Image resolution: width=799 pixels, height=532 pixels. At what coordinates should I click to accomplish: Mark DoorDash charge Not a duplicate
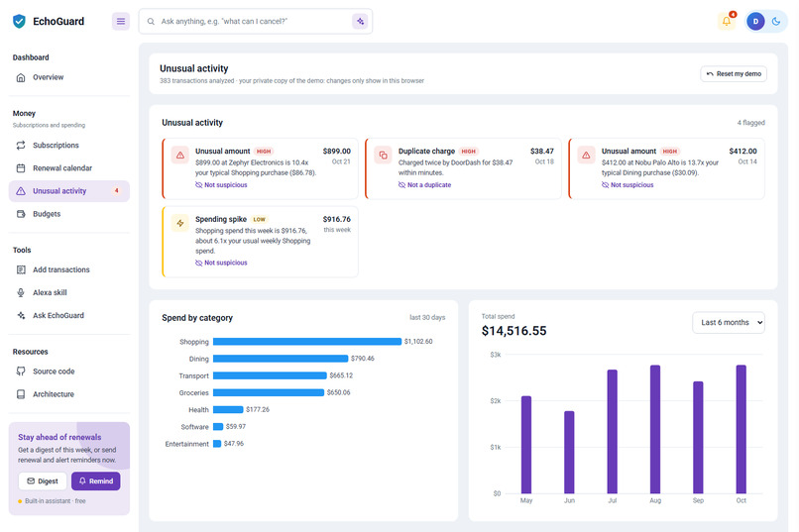tap(424, 185)
